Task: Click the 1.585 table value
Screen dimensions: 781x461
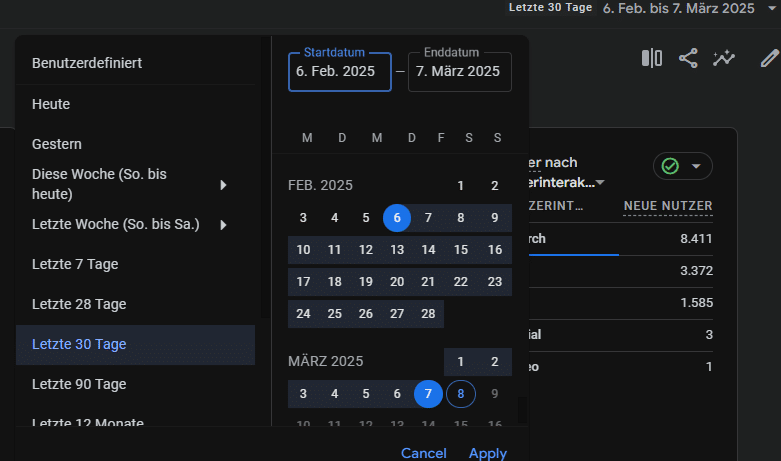Action: click(696, 303)
